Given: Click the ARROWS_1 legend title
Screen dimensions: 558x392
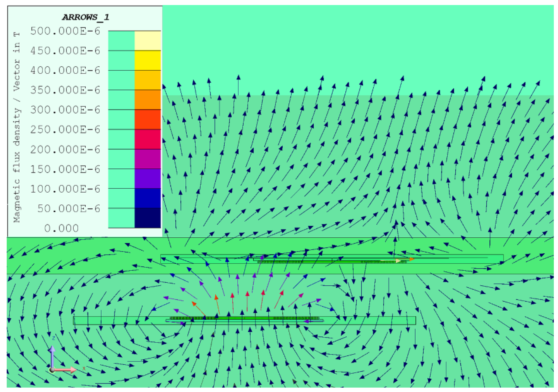Looking at the screenshot, I should click(x=86, y=17).
